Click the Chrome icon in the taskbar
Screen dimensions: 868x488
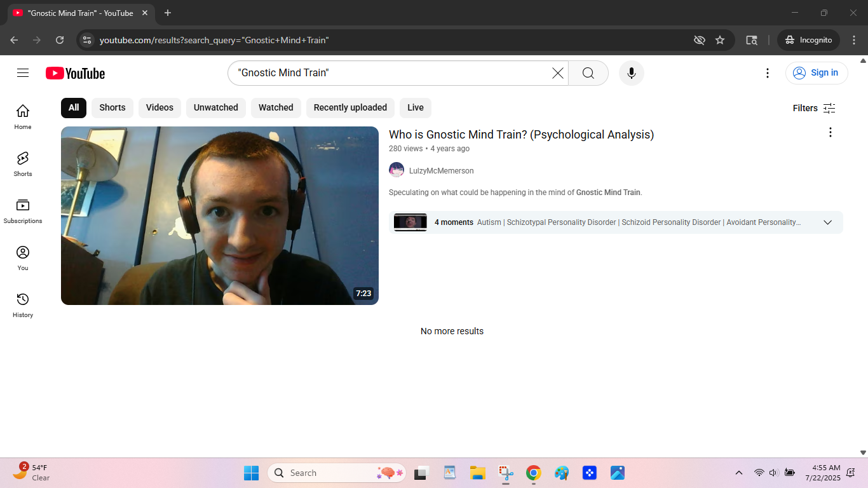[x=534, y=473]
